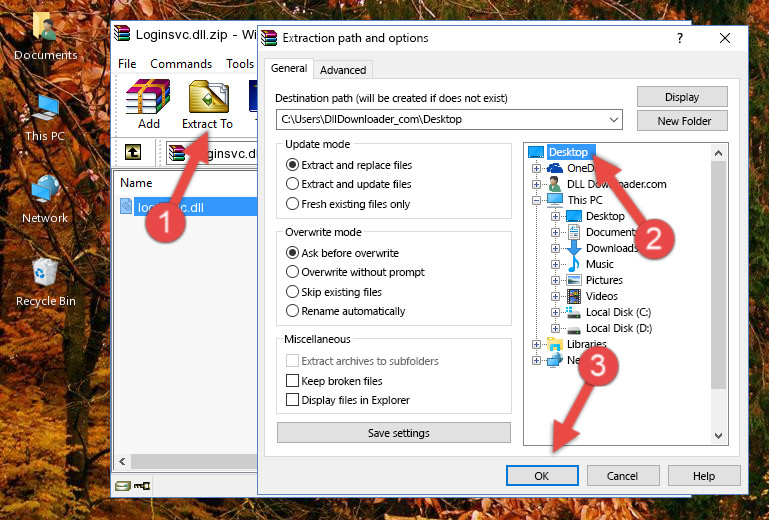The height and width of the screenshot is (520, 769).
Task: Open the Commands menu
Action: coord(181,64)
